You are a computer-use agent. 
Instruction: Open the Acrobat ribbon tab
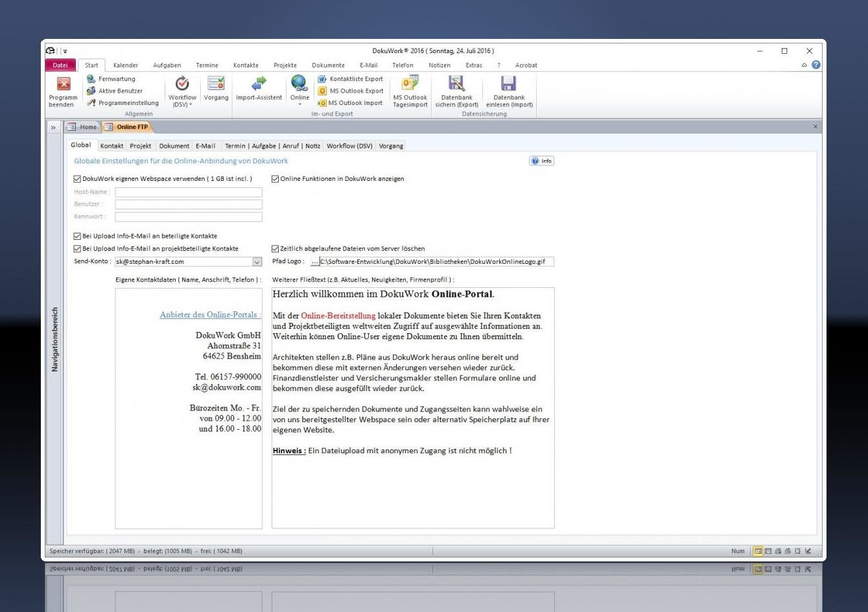click(526, 65)
